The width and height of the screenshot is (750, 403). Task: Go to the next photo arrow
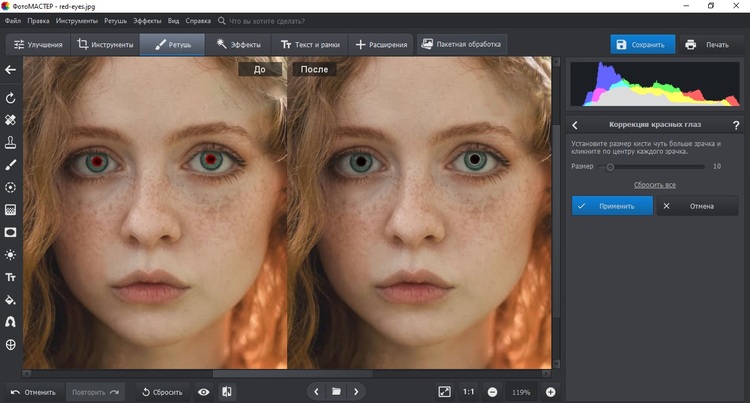(x=356, y=391)
